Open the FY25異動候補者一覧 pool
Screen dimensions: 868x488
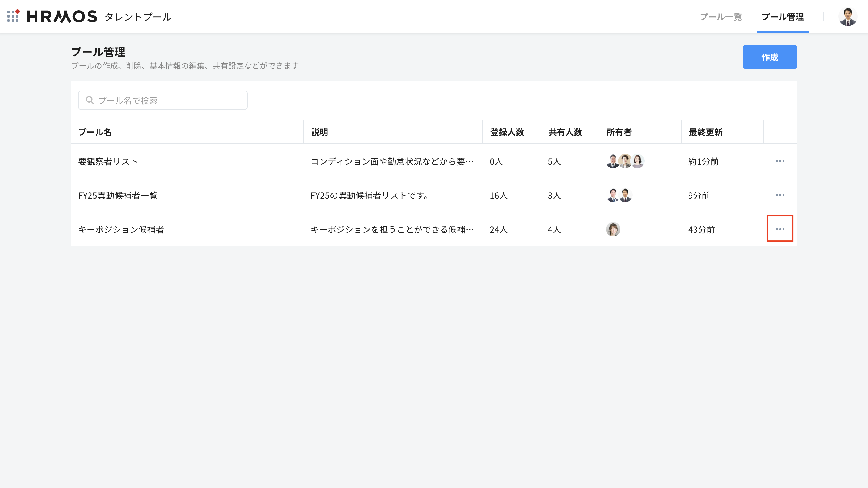(118, 196)
